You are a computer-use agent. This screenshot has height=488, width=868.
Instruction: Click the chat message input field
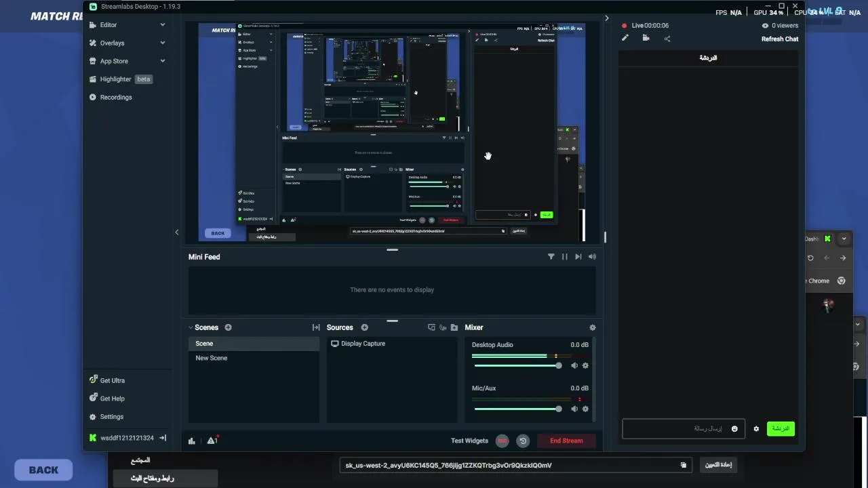pyautogui.click(x=683, y=428)
